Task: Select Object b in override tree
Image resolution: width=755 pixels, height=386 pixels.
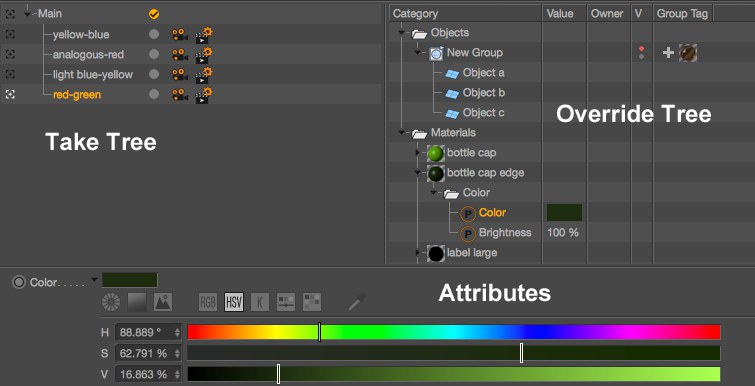Action: (484, 93)
